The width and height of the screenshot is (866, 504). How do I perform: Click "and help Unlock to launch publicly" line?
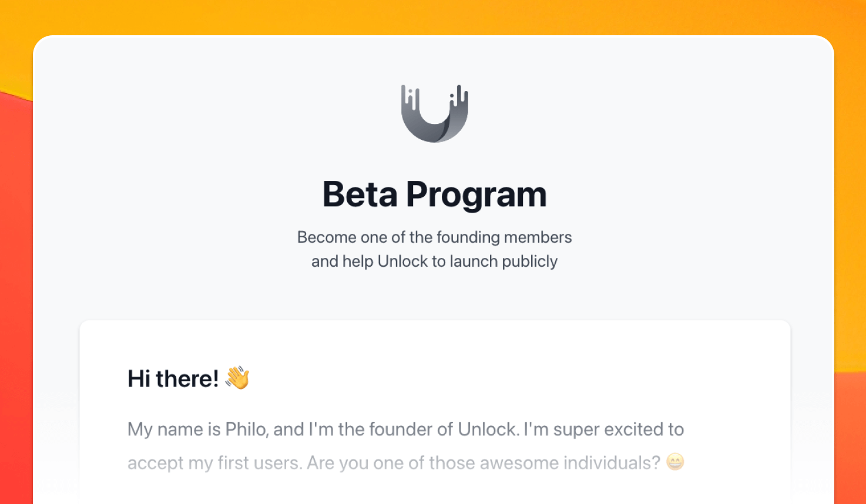coord(434,261)
